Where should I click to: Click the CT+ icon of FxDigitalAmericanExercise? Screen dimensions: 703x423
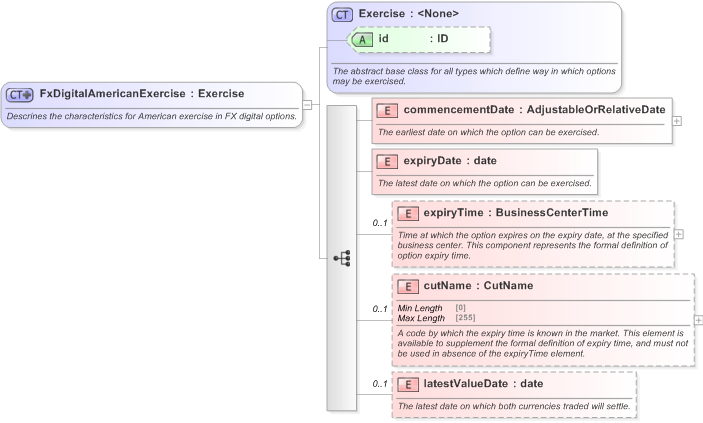[x=19, y=95]
